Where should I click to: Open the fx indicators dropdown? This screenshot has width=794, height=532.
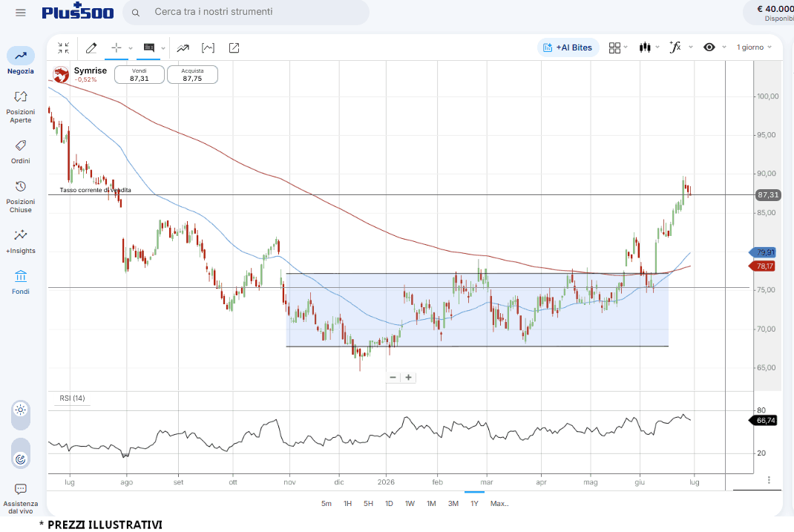pos(680,47)
